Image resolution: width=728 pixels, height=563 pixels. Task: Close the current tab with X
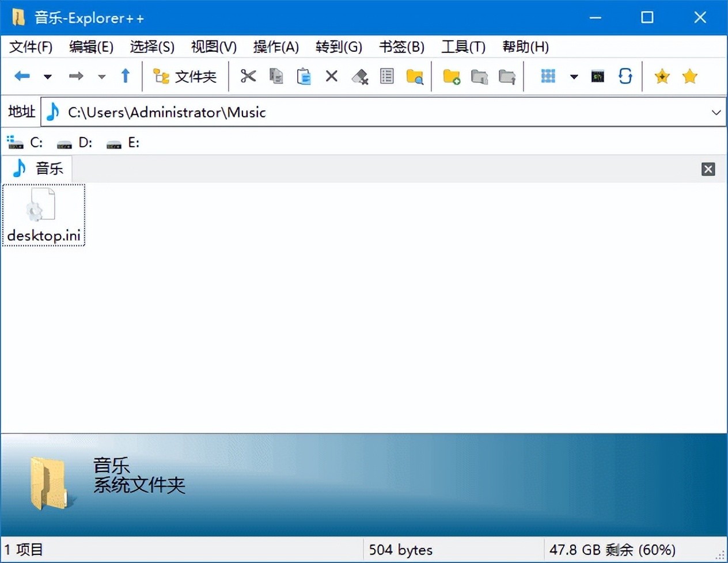click(x=708, y=169)
